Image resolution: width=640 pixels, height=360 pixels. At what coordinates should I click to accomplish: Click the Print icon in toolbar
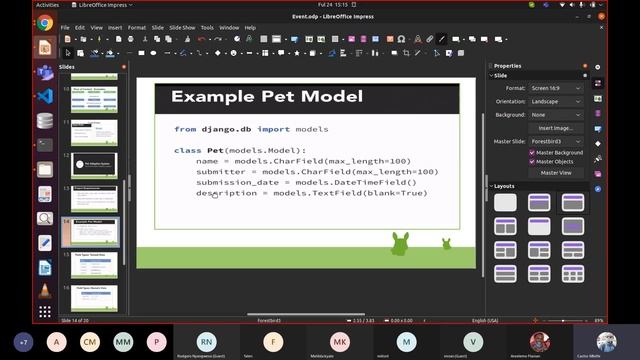tap(131, 39)
